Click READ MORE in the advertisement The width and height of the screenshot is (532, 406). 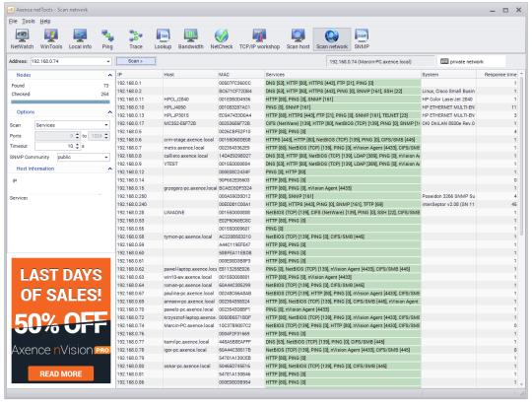pos(61,373)
